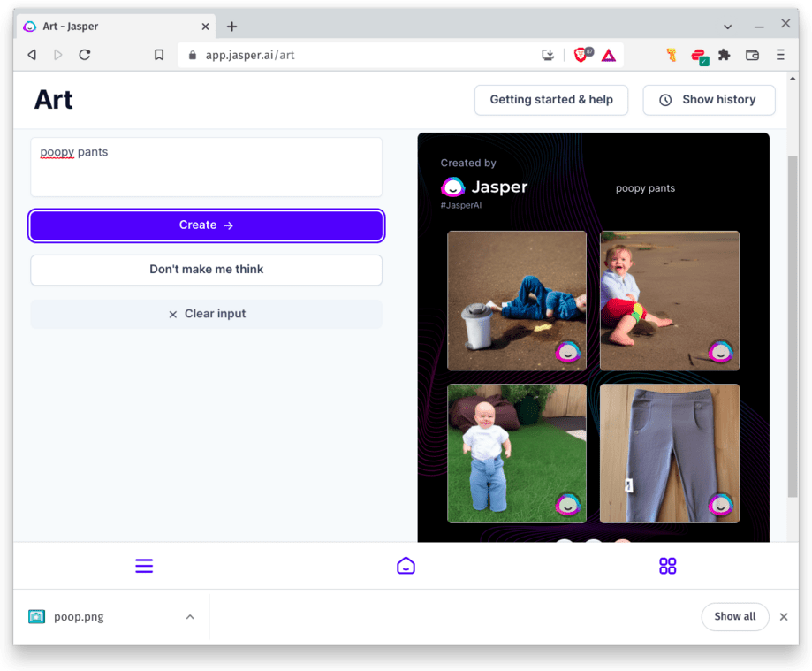Image resolution: width=812 pixels, height=671 pixels.
Task: Close the Art - Jasper tab
Action: click(x=205, y=27)
